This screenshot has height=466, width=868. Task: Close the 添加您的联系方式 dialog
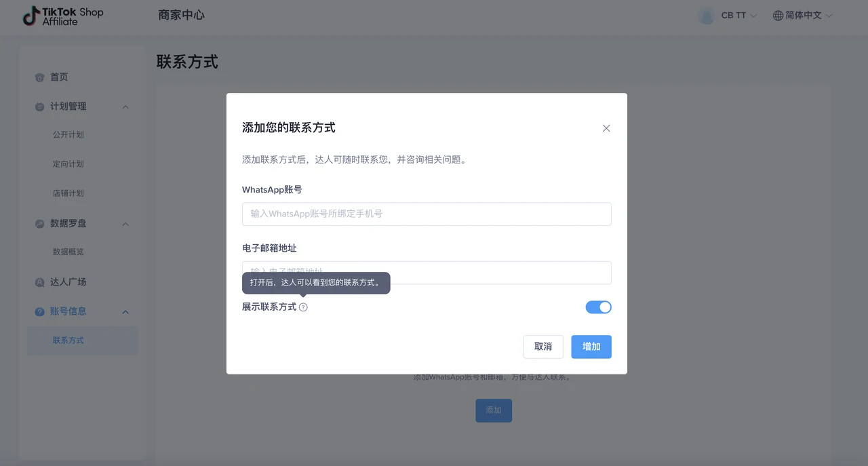606,128
